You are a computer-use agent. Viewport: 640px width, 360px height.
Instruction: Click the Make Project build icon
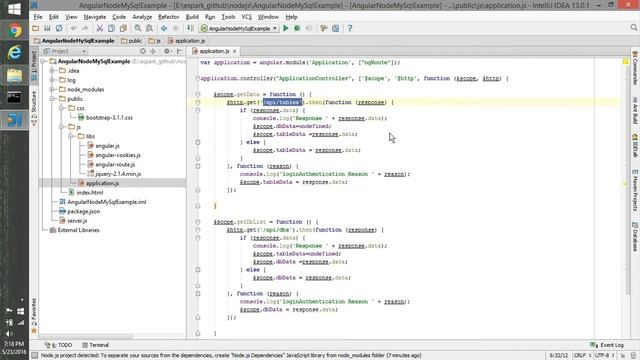pos(190,29)
